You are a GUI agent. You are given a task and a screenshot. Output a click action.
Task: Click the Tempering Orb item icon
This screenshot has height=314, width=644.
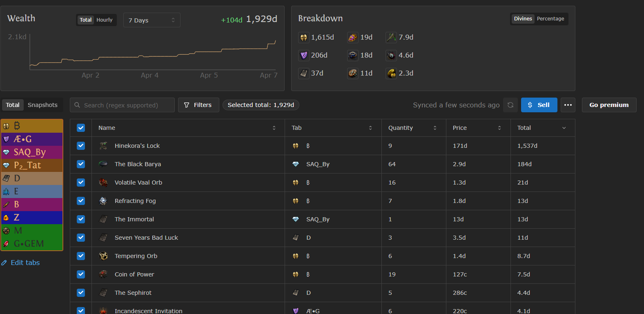pyautogui.click(x=103, y=256)
